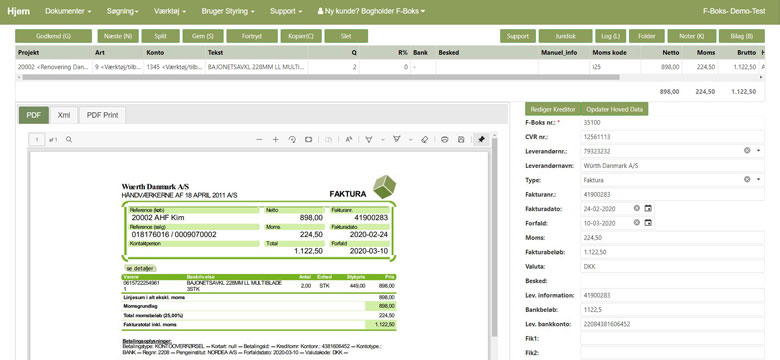Image resolution: width=780 pixels, height=360 pixels.
Task: Select the highlighter tool in PDF toolbar
Action: pyautogui.click(x=396, y=140)
